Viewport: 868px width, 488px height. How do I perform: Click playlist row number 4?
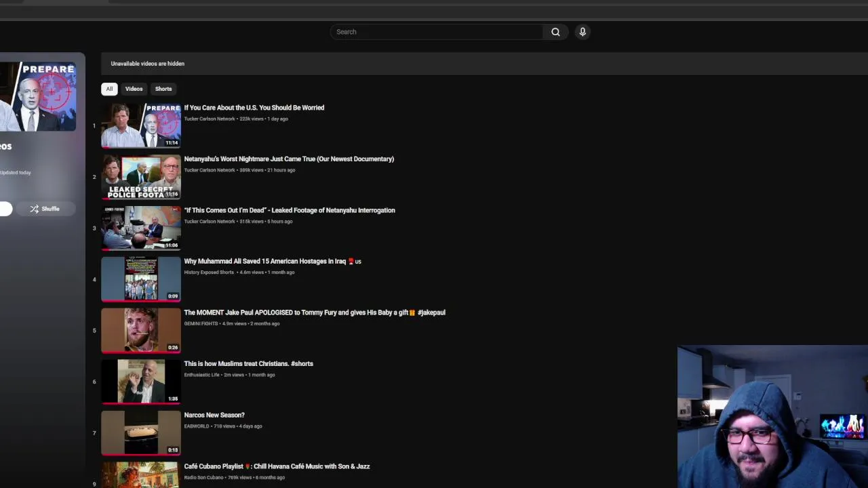(x=94, y=279)
